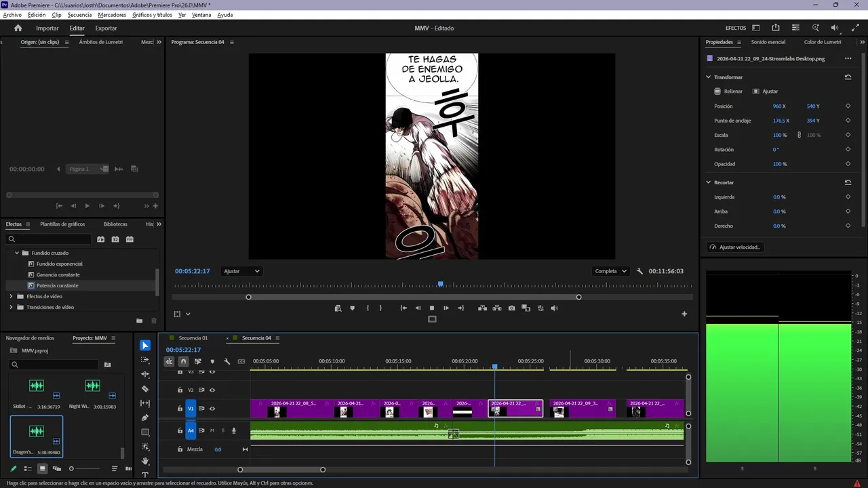Open the Secuencia menu
This screenshot has height=488, width=868.
pyautogui.click(x=79, y=14)
